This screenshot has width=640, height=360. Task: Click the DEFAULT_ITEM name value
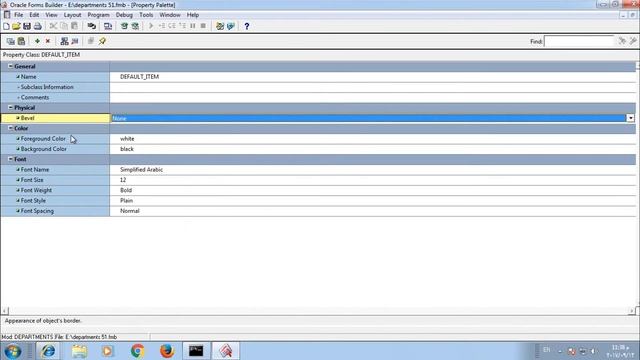[x=139, y=77]
